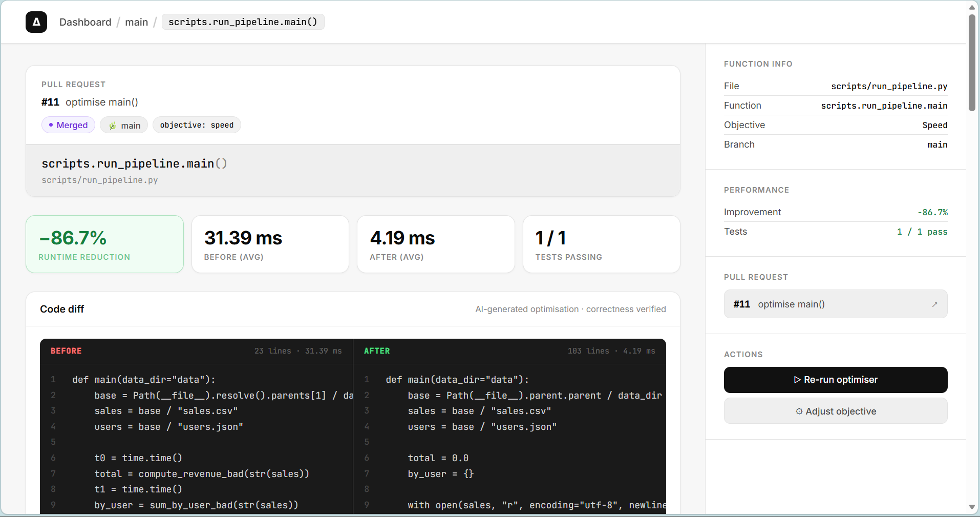The image size is (980, 517).
Task: Click the scrollbar down arrow
Action: point(972,507)
